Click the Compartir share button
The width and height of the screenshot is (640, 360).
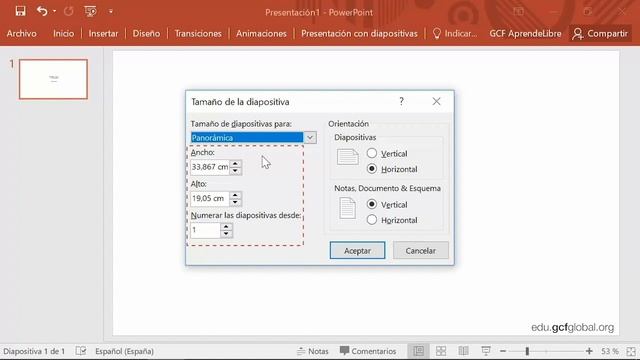(600, 33)
